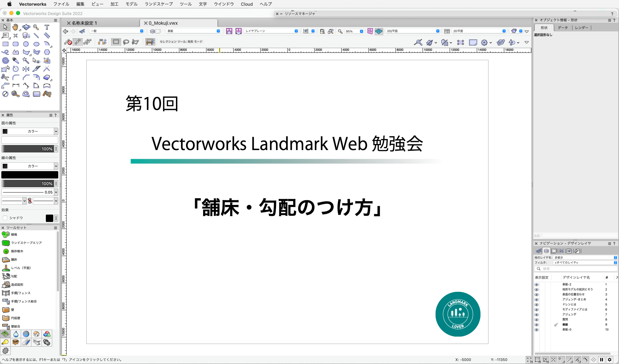This screenshot has height=364, width=619.
Task: Select the Spiral tool
Action: pos(5,60)
